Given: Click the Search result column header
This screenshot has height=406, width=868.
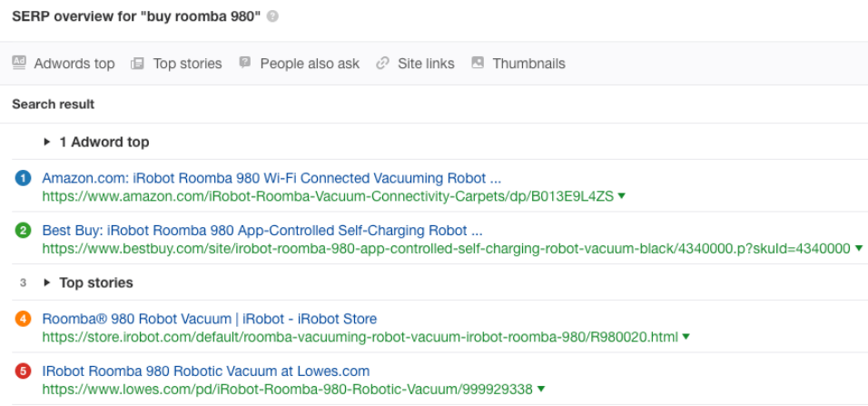Looking at the screenshot, I should [54, 104].
